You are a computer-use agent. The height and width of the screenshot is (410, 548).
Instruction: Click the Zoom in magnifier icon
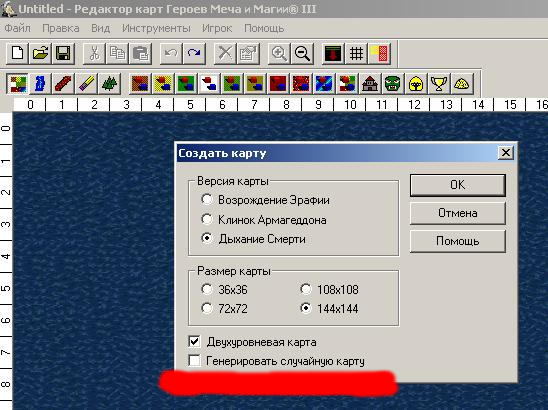coord(279,53)
